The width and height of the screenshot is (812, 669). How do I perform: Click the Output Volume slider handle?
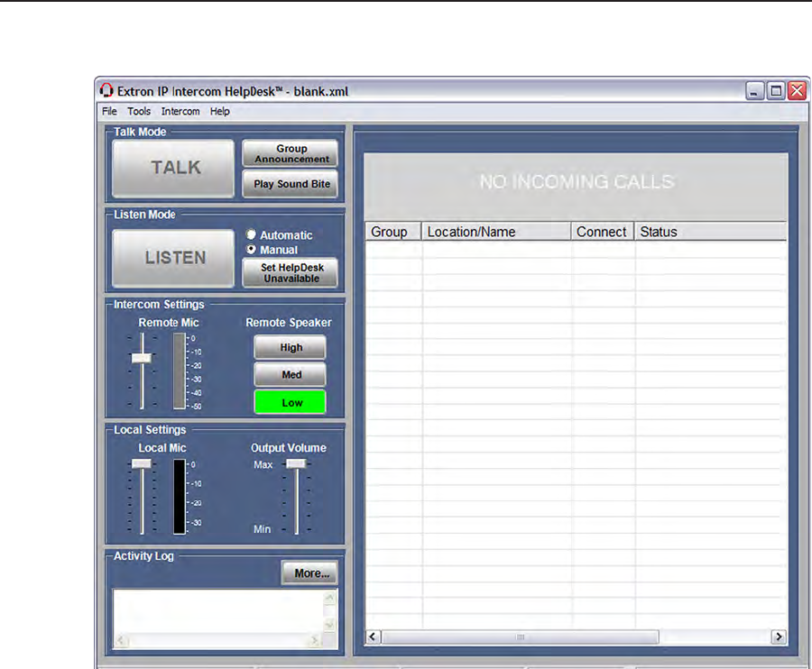click(x=296, y=463)
